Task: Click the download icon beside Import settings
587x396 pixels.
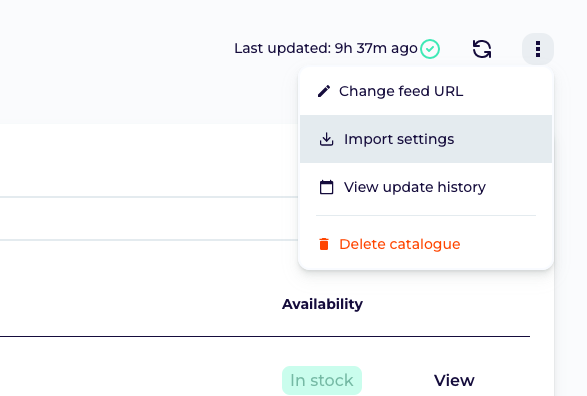Action: click(x=326, y=139)
